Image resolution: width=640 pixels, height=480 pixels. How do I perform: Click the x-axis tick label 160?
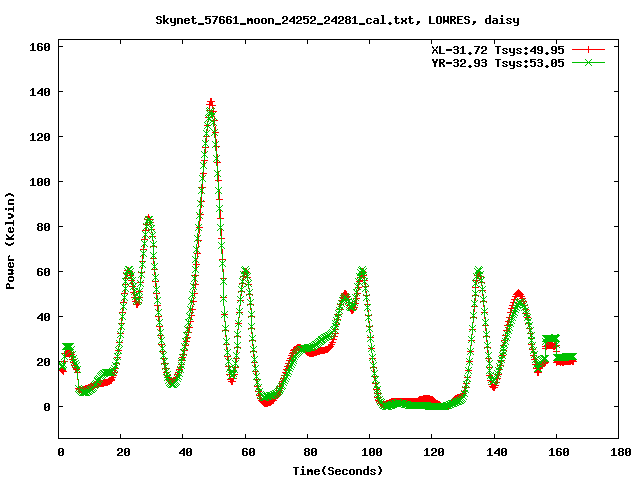pos(558,452)
